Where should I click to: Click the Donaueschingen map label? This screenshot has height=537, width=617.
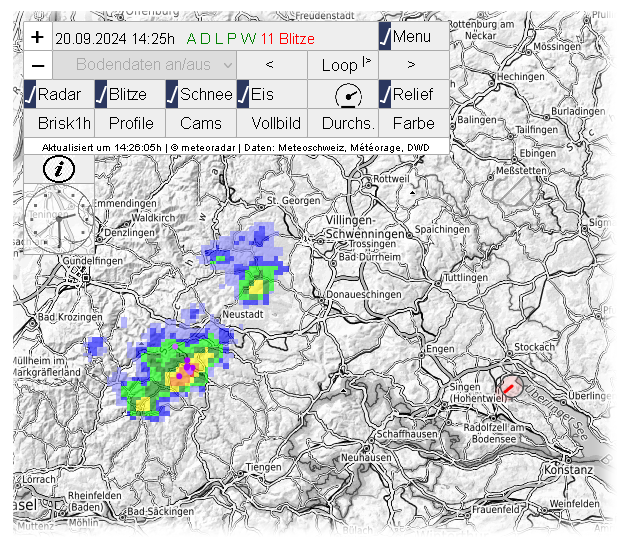click(364, 295)
